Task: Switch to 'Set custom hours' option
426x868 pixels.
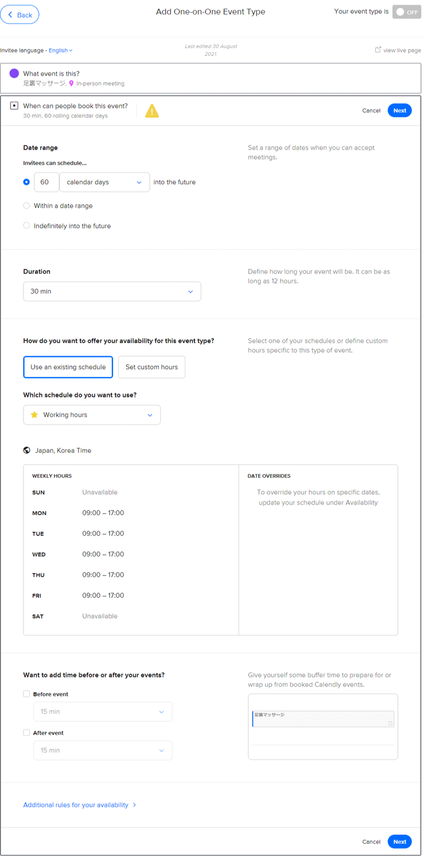Action: (152, 367)
